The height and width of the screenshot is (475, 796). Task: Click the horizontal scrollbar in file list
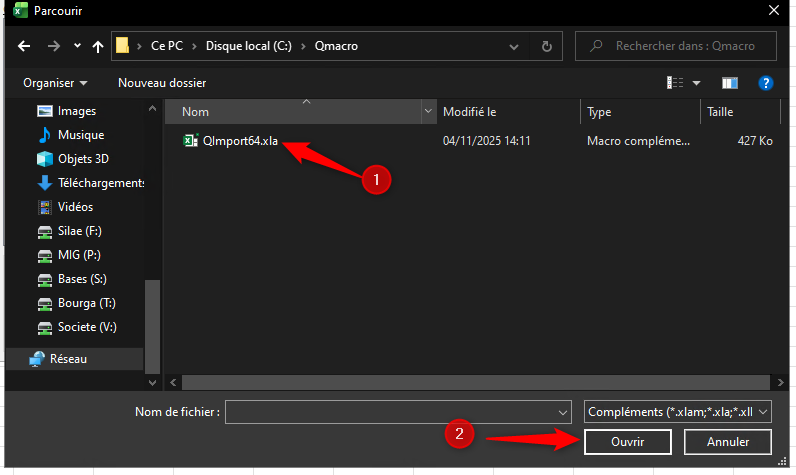click(x=470, y=382)
